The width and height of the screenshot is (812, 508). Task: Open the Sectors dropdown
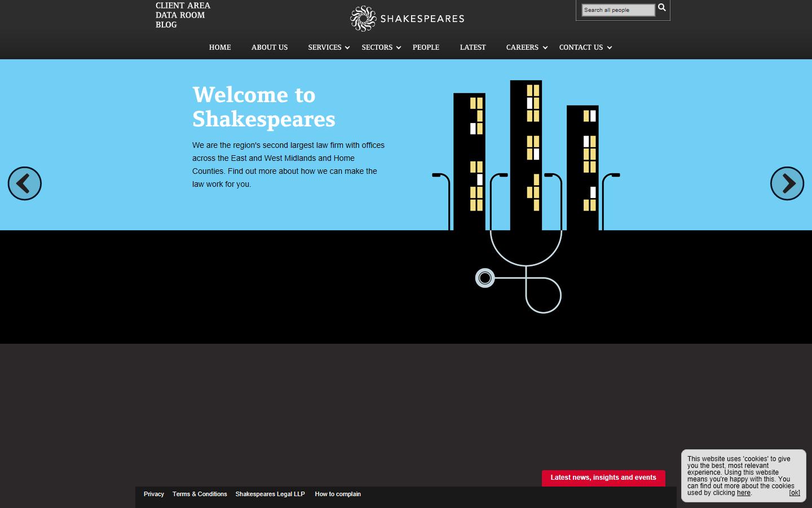click(377, 47)
